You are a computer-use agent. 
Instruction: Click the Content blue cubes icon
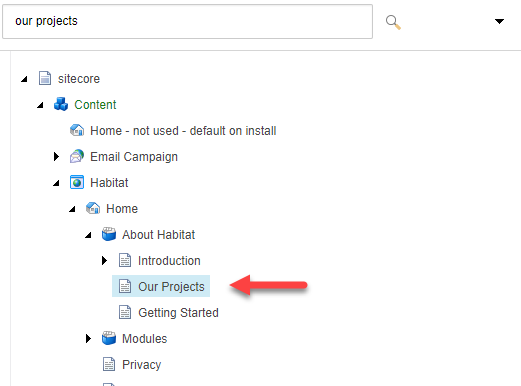(x=61, y=104)
